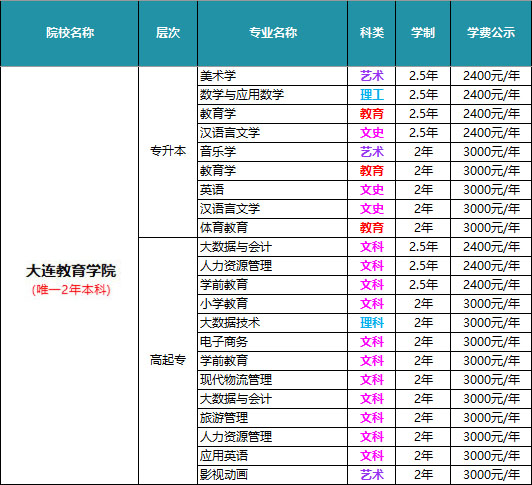The width and height of the screenshot is (532, 485).
Task: Click the red (唯一2年本科) note
Action: tap(71, 290)
